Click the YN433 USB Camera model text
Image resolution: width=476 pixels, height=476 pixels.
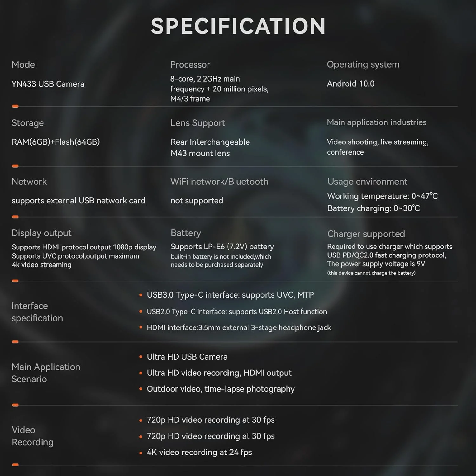coord(48,84)
